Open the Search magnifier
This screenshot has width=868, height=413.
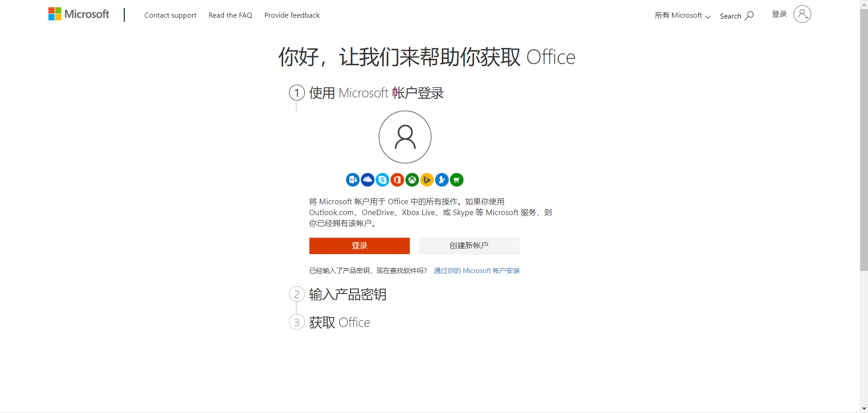click(x=736, y=15)
